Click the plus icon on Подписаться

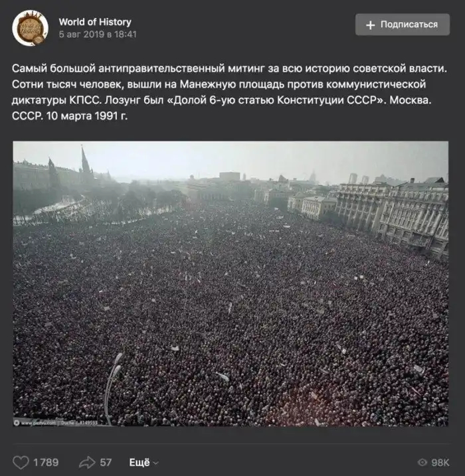(370, 25)
